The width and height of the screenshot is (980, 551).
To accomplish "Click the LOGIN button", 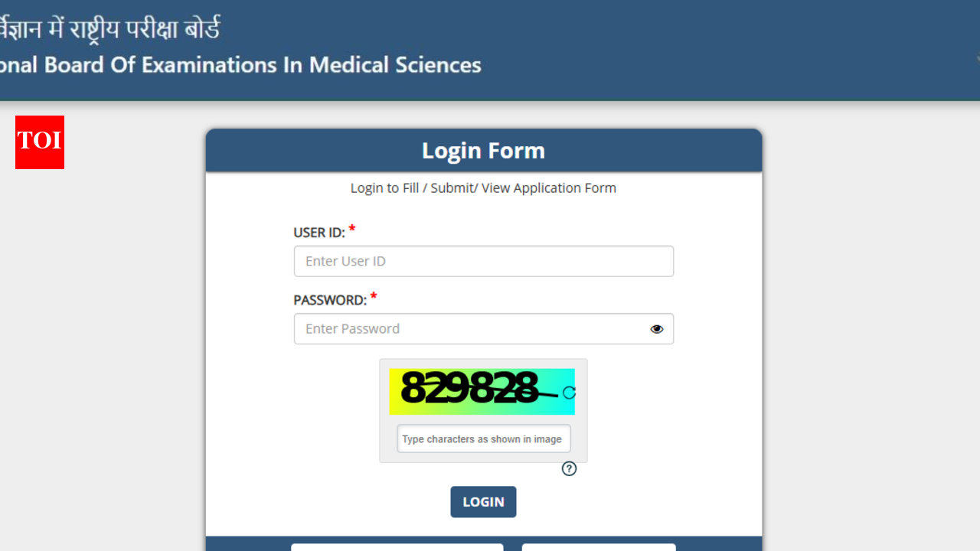I will 483,502.
